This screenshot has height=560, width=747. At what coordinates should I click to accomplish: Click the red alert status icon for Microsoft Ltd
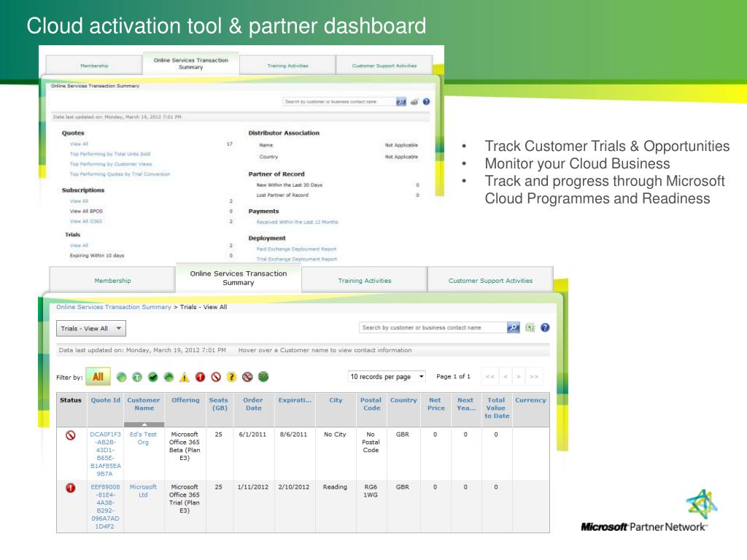coord(71,488)
